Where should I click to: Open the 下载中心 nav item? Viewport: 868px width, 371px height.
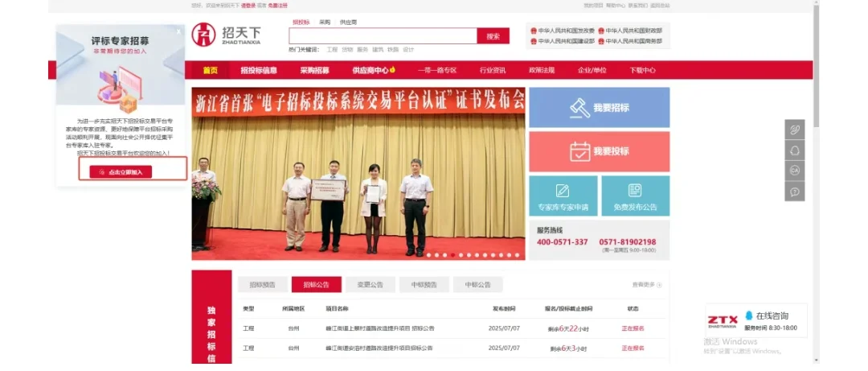(x=642, y=71)
